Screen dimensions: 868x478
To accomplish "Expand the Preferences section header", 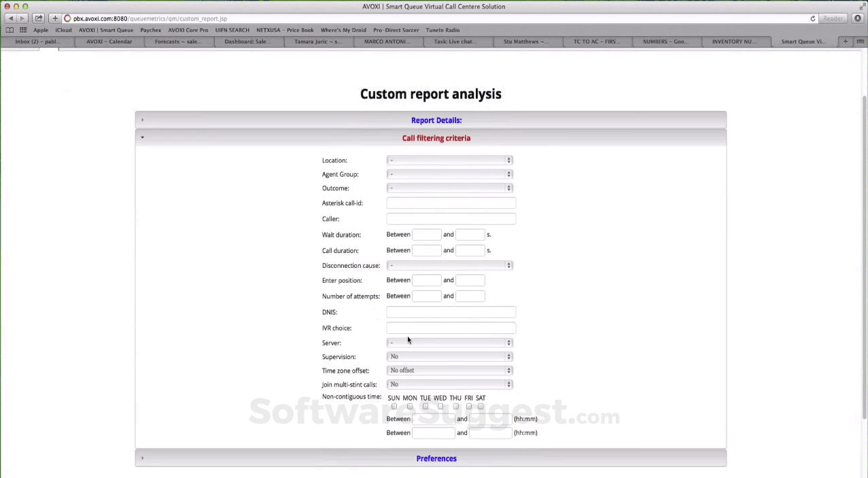I will point(436,458).
